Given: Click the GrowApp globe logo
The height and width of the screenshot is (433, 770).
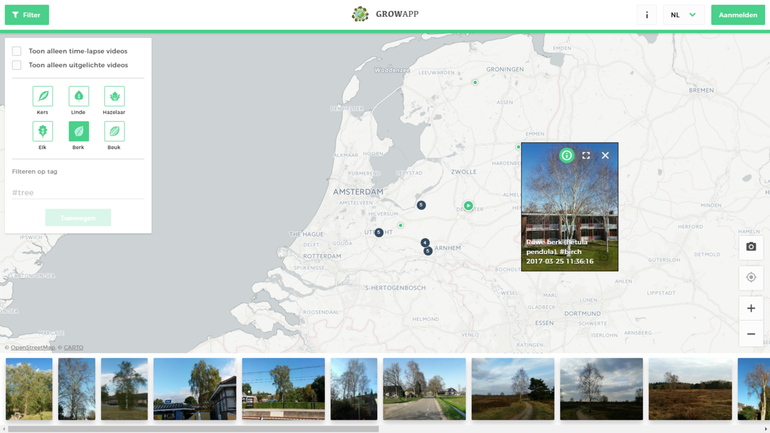Looking at the screenshot, I should point(360,14).
